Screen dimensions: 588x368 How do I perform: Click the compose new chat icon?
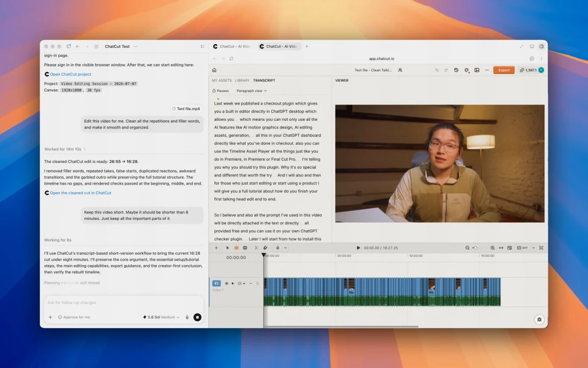(x=96, y=46)
